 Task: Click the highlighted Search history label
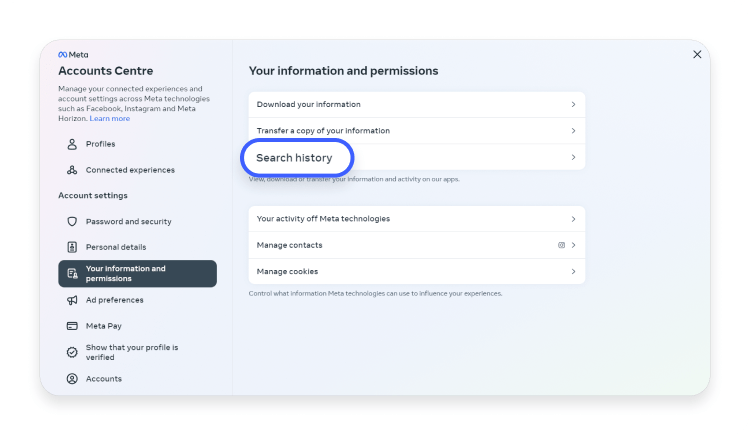pos(294,158)
